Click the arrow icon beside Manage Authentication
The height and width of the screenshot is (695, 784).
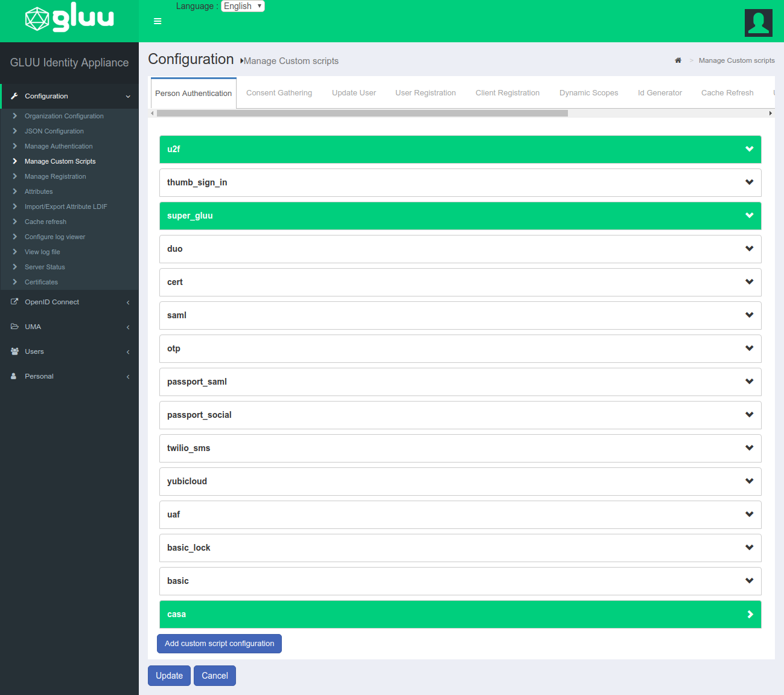click(x=14, y=146)
